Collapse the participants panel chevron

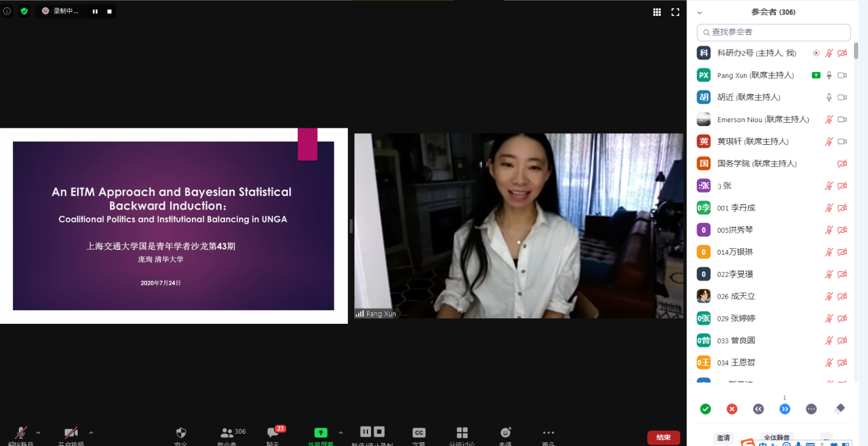pos(700,12)
